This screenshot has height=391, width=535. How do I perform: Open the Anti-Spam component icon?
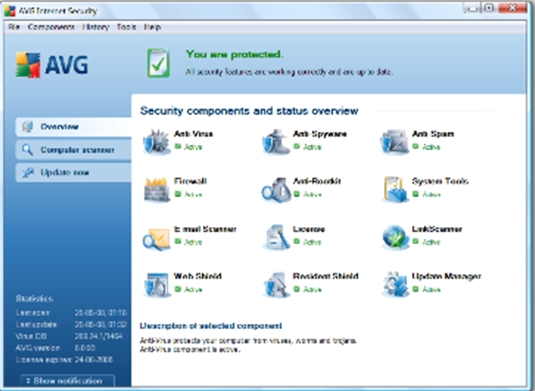(395, 142)
